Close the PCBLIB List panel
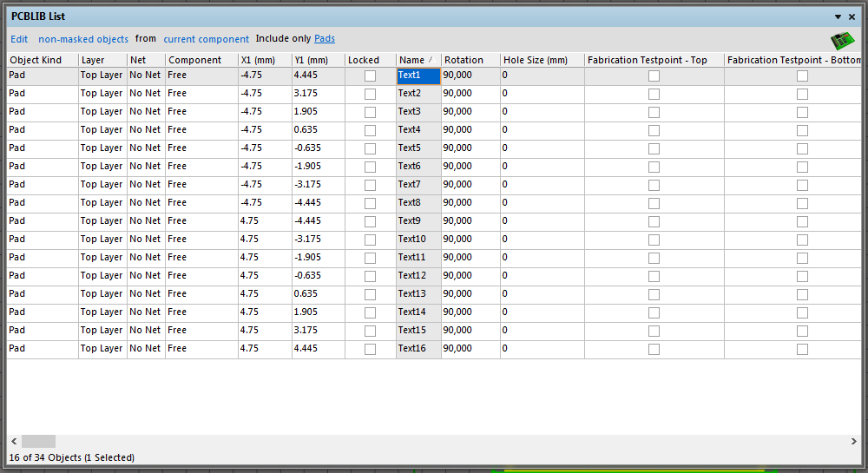 click(x=852, y=16)
